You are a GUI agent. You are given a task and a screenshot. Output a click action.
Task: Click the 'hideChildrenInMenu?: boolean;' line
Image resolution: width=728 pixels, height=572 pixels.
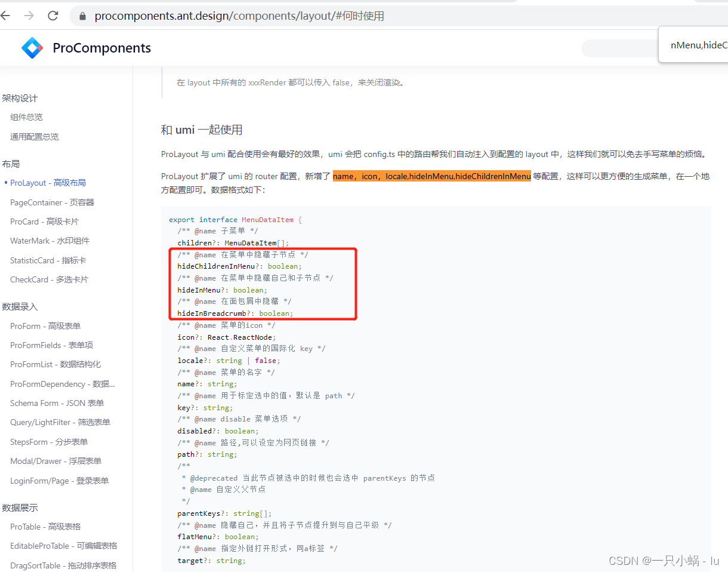pos(240,266)
